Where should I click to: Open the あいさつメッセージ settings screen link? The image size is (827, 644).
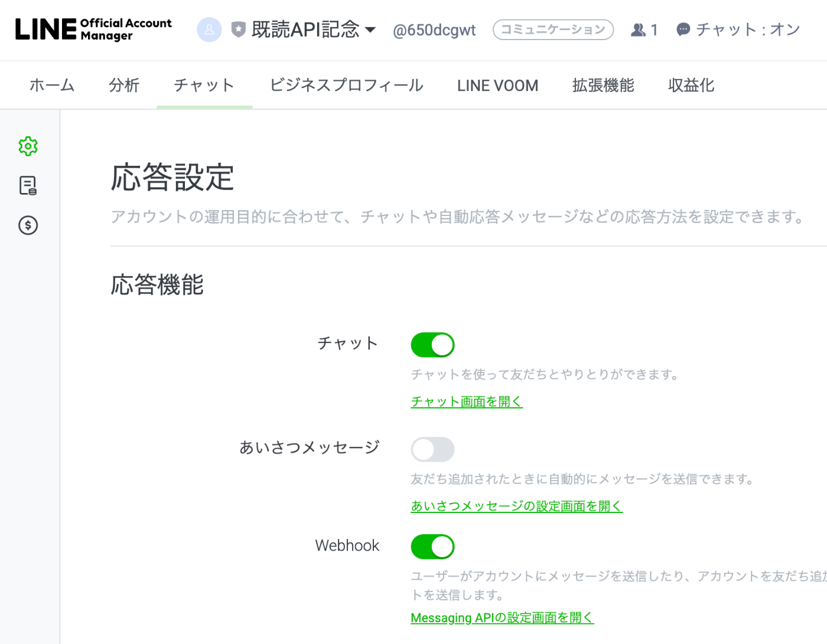pyautogui.click(x=516, y=506)
